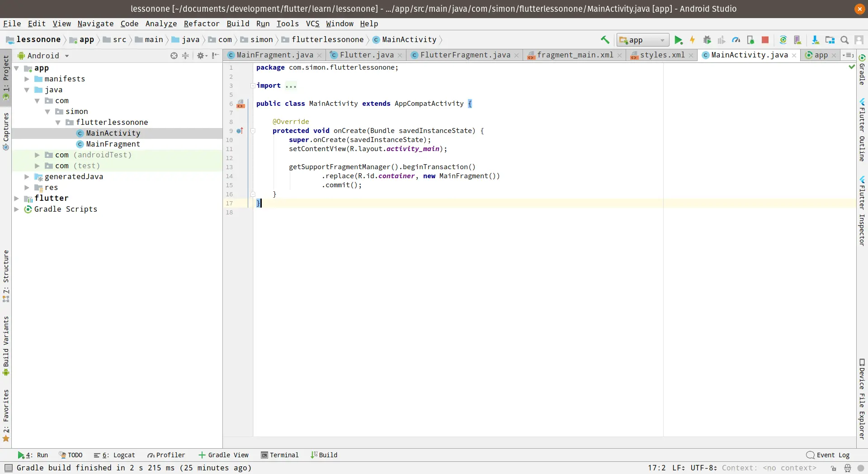Start debugging with the bug icon
The image size is (868, 474).
[707, 40]
